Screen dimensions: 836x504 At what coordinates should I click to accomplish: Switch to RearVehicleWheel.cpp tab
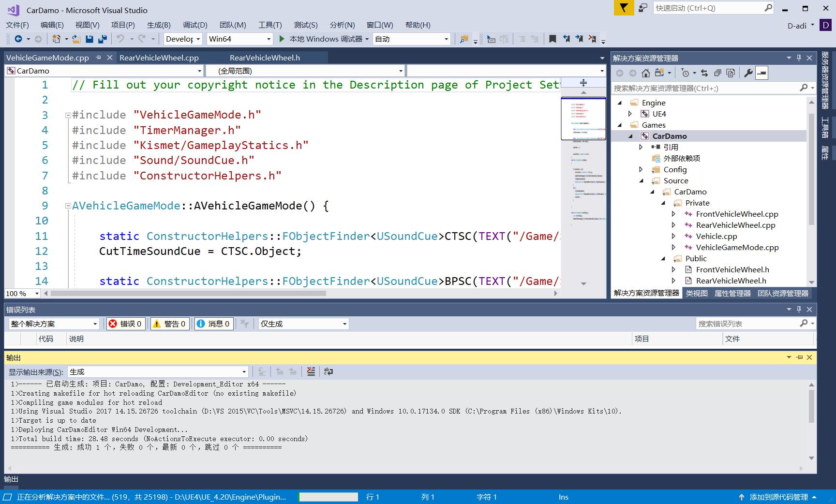coord(159,58)
